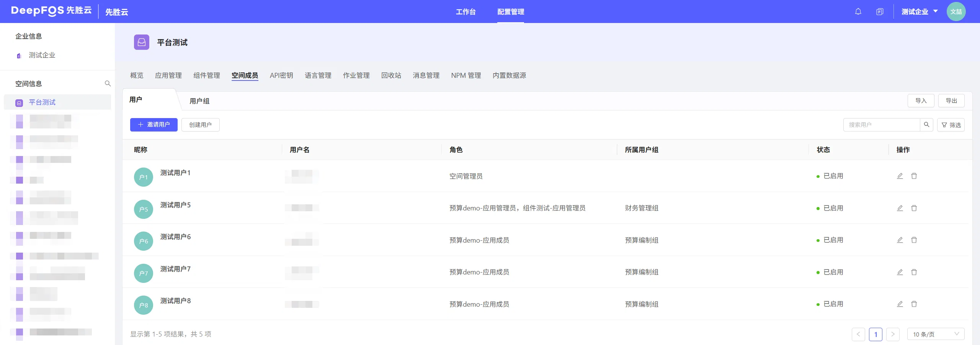The height and width of the screenshot is (345, 980).
Task: Go to the previous page arrow
Action: 858,334
